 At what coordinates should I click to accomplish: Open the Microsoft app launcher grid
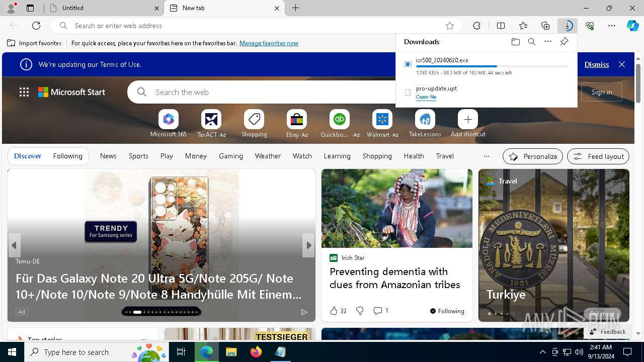[x=24, y=92]
